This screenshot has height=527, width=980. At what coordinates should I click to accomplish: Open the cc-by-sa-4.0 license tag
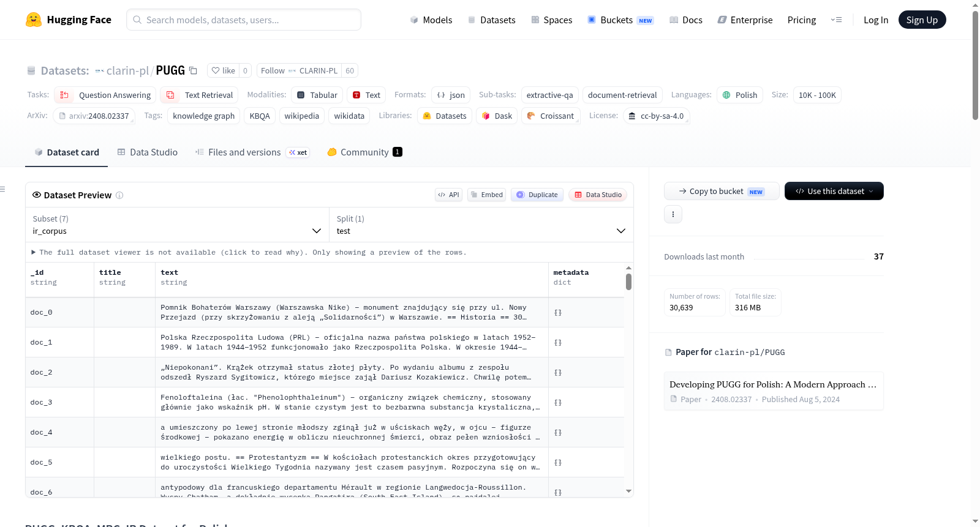[656, 116]
